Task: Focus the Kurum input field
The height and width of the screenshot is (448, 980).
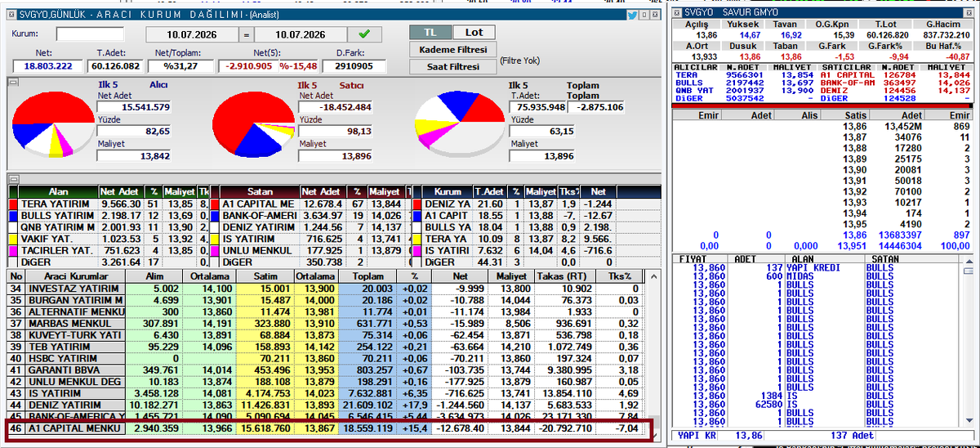Action: click(90, 34)
